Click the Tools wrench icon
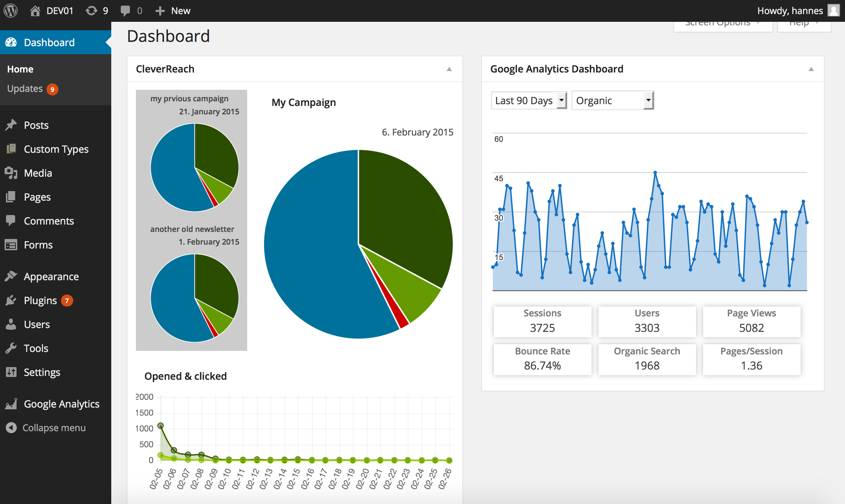The width and height of the screenshot is (845, 504). tap(11, 348)
